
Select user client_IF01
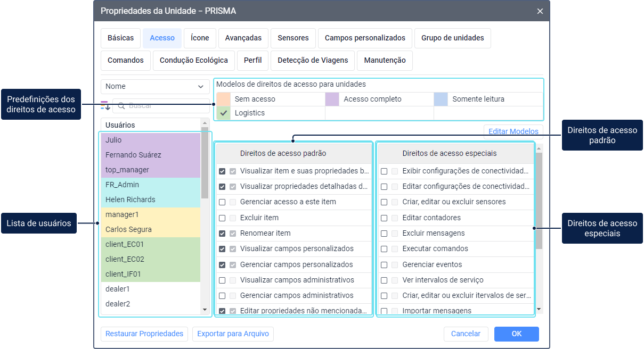click(151, 275)
